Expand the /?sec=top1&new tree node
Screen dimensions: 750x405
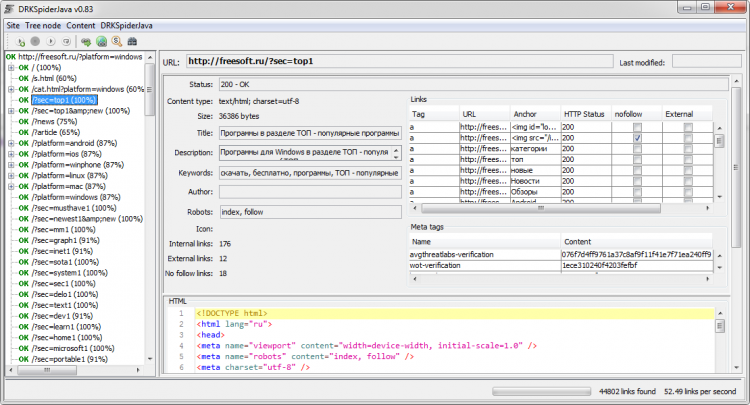click(x=11, y=111)
